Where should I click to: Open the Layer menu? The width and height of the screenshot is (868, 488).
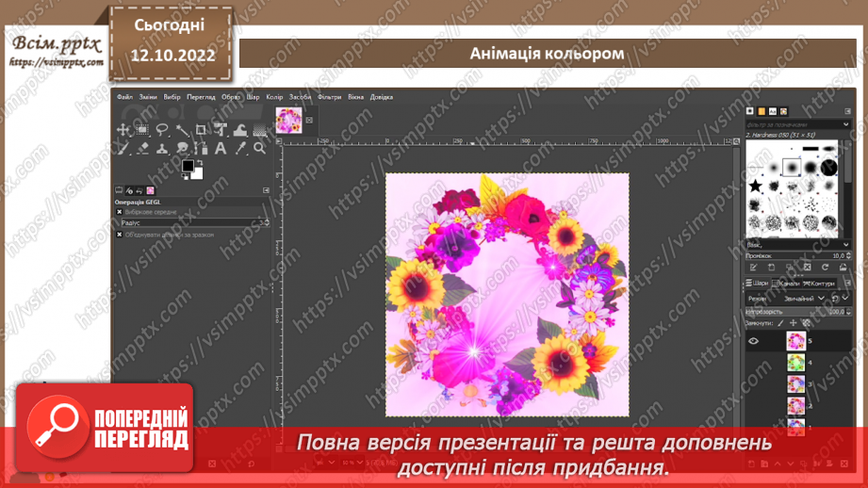(x=253, y=97)
